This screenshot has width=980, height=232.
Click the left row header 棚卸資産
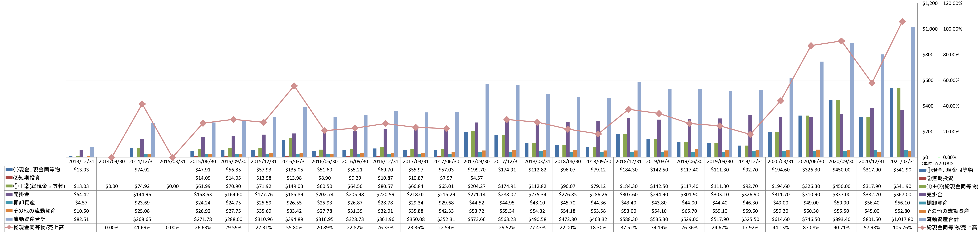pyautogui.click(x=24, y=203)
